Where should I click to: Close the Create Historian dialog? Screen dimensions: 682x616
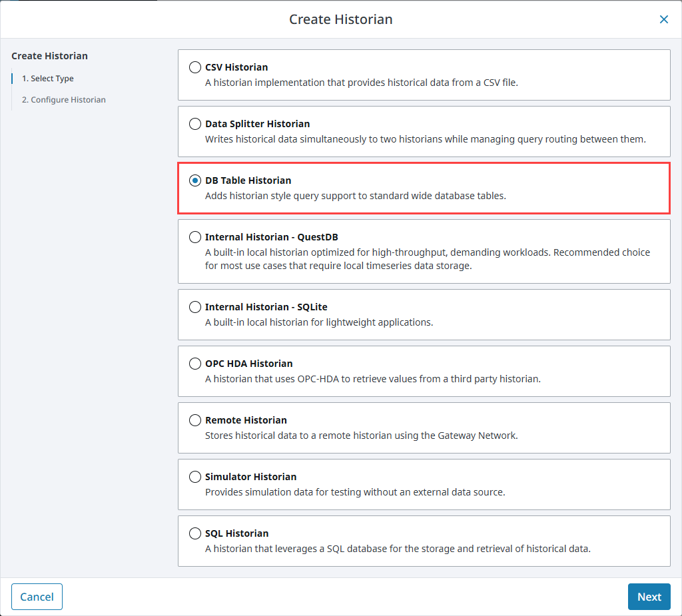663,19
